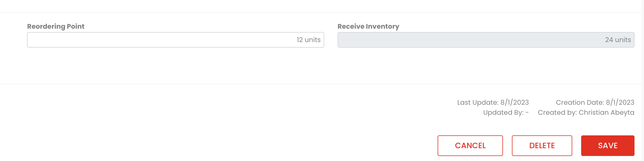The image size is (644, 161).
Task: Click the "12 units" value text
Action: [308, 40]
